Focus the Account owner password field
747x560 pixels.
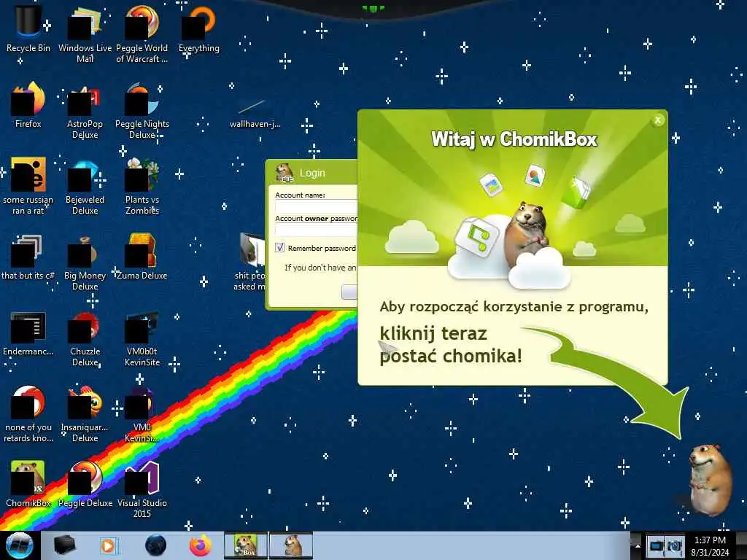[316, 230]
